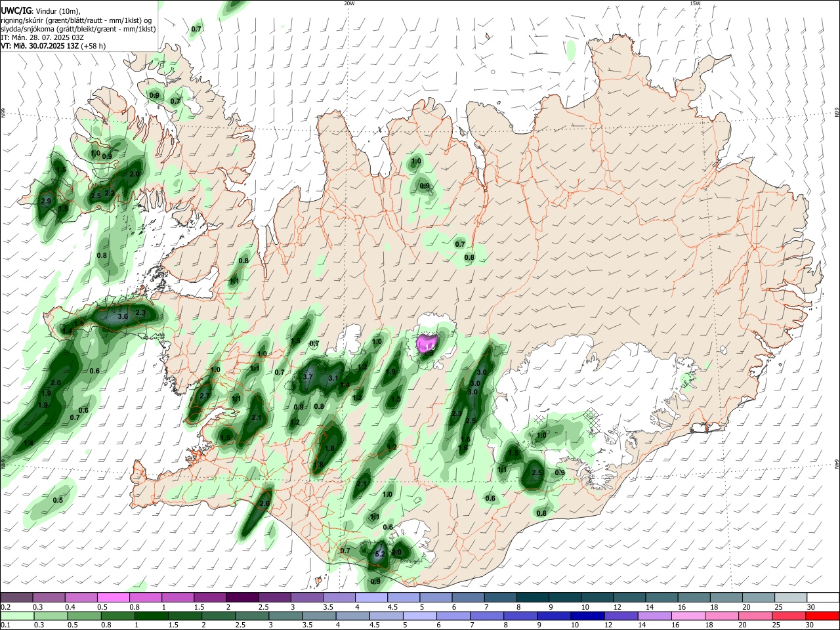Click the '15W' longitude label
The width and height of the screenshot is (840, 630).
[695, 3]
